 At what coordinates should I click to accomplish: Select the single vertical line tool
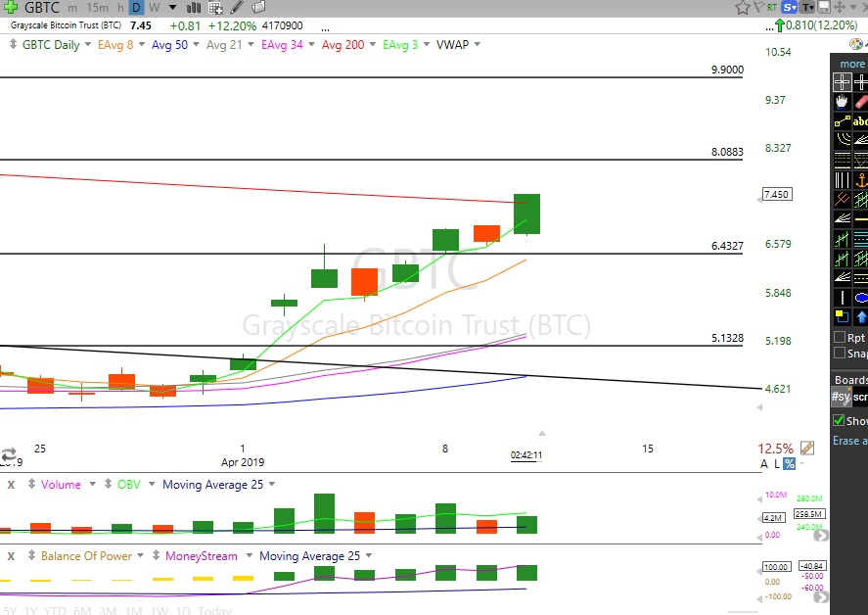tap(842, 298)
